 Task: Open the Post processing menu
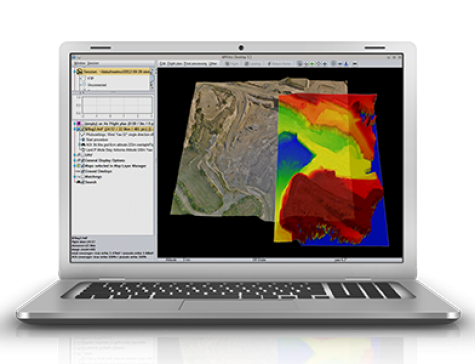[x=196, y=64]
